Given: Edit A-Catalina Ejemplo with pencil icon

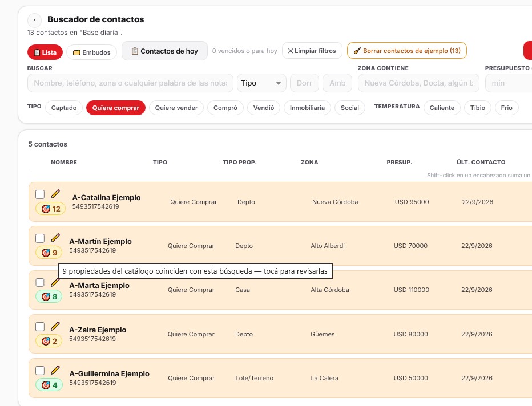Looking at the screenshot, I should pos(55,194).
